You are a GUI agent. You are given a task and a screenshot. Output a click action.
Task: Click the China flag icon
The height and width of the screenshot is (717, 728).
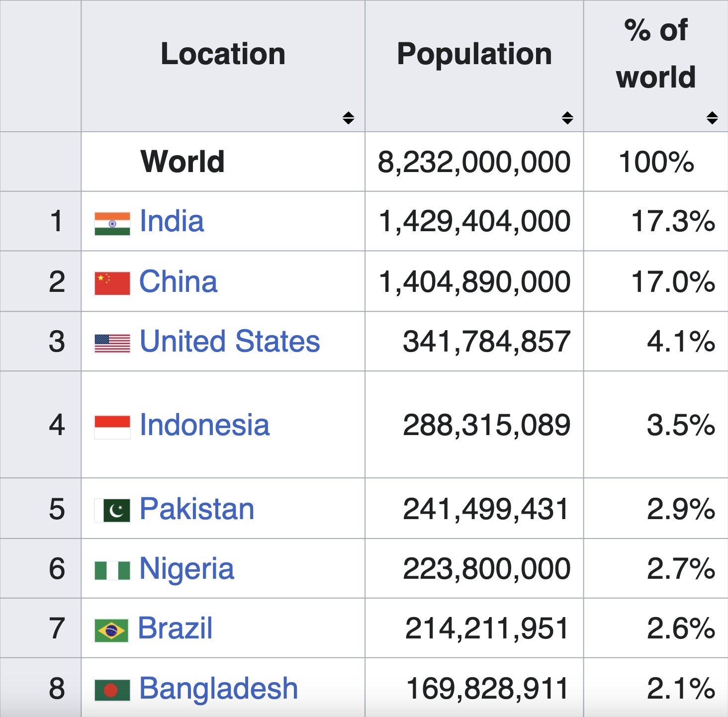[x=112, y=283]
